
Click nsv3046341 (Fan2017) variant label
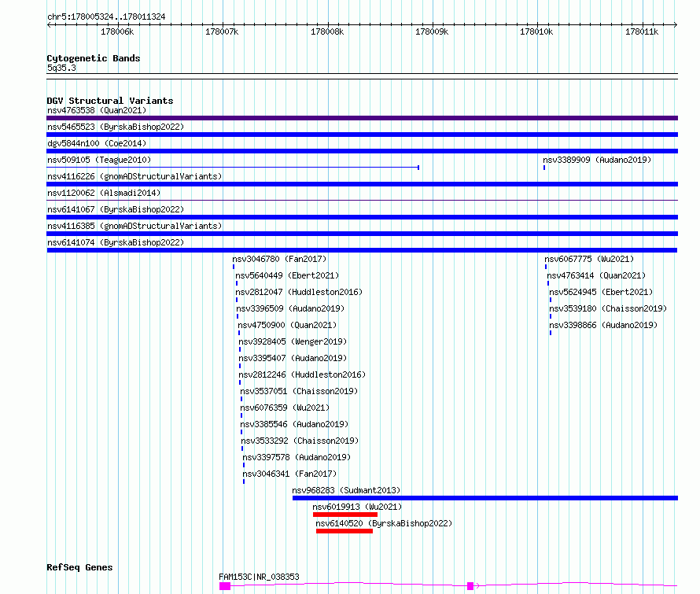289,474
